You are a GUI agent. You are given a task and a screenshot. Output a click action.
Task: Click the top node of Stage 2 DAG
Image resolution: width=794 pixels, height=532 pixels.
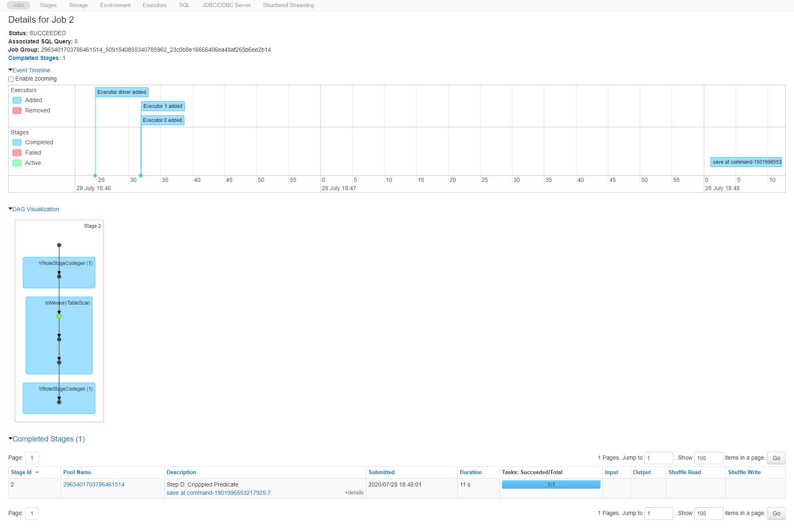59,245
